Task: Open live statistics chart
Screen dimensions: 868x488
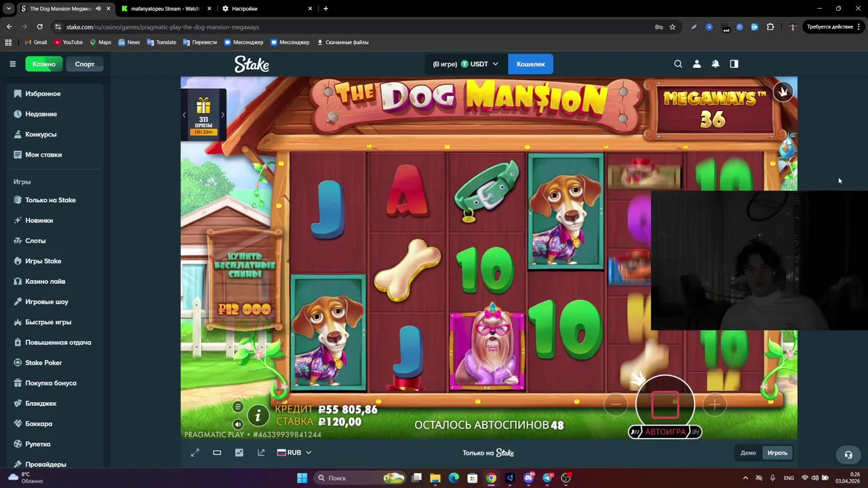Action: coord(239,453)
